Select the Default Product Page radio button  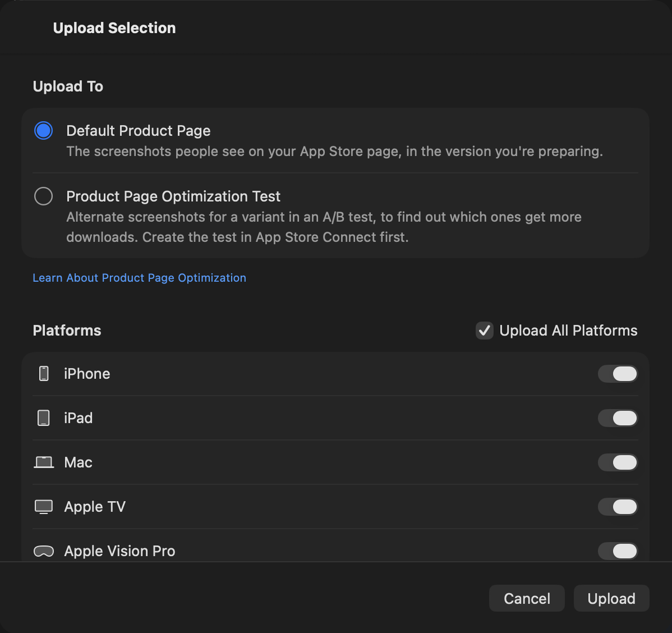click(44, 131)
